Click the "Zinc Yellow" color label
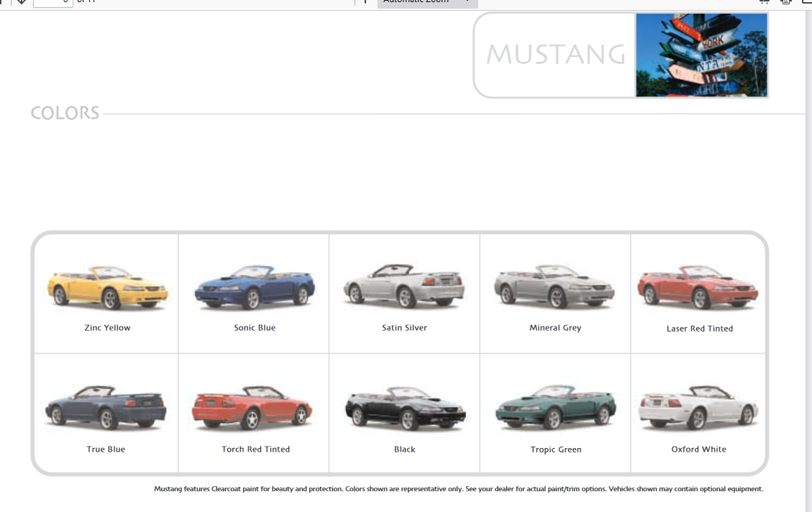812x512 pixels. [x=108, y=328]
